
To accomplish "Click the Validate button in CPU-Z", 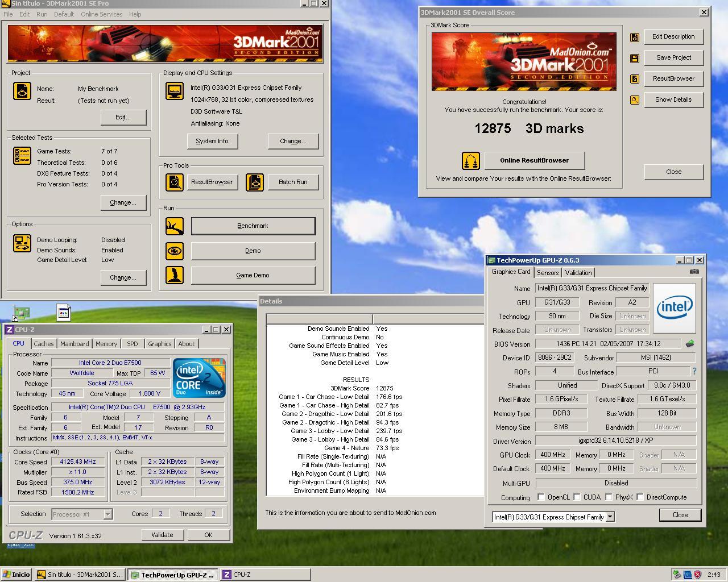I will 162,535.
